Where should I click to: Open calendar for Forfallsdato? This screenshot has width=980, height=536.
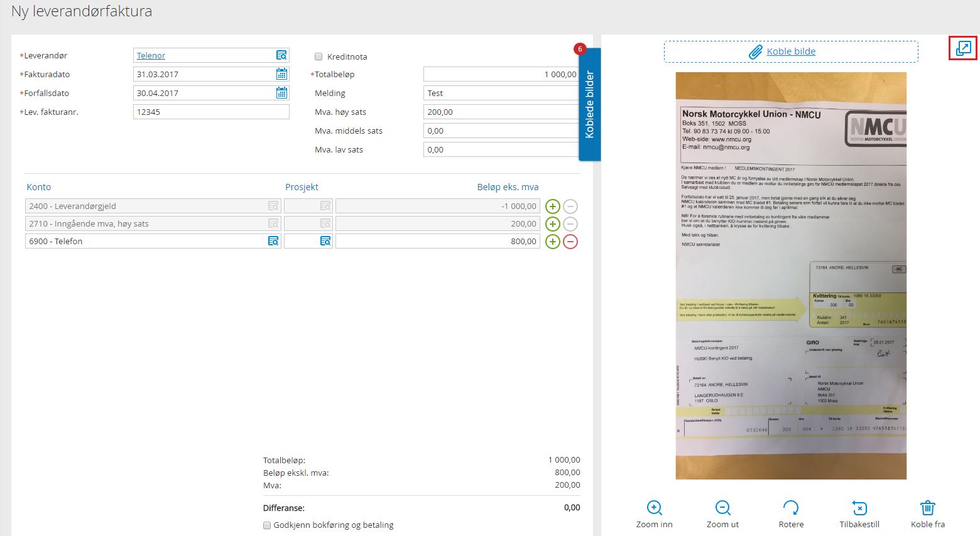point(281,93)
